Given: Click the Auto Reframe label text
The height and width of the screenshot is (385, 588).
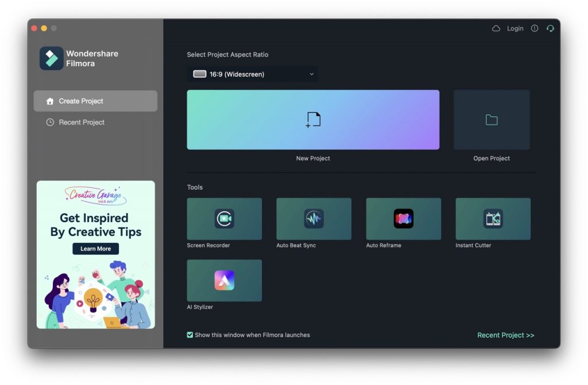Looking at the screenshot, I should tap(384, 245).
